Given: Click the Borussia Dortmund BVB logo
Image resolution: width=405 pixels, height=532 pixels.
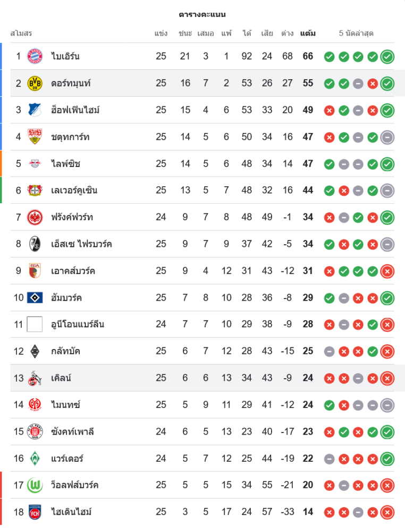Looking at the screenshot, I should (35, 83).
